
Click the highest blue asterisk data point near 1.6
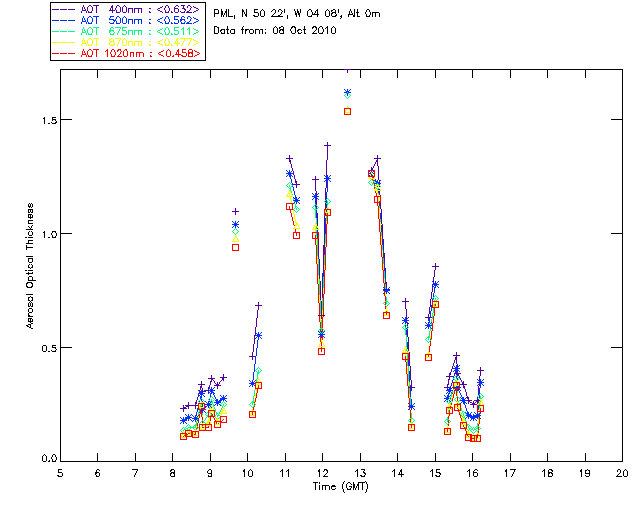pyautogui.click(x=347, y=93)
